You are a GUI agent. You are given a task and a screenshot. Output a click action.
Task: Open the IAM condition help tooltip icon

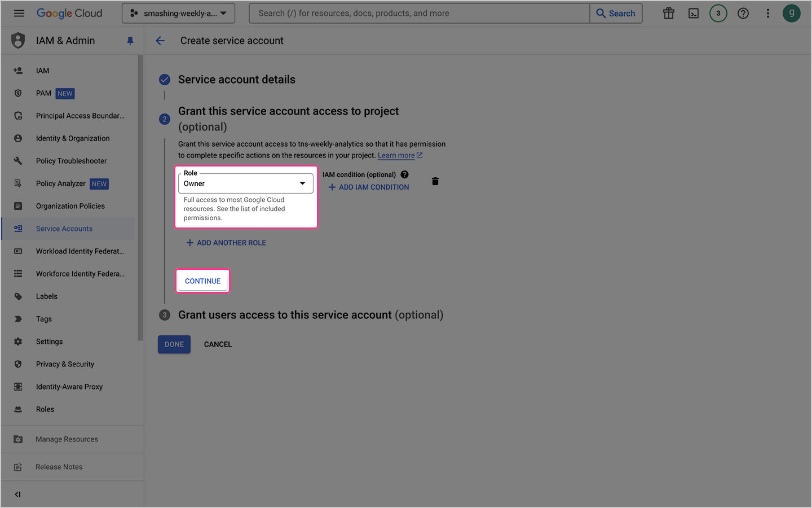[404, 174]
